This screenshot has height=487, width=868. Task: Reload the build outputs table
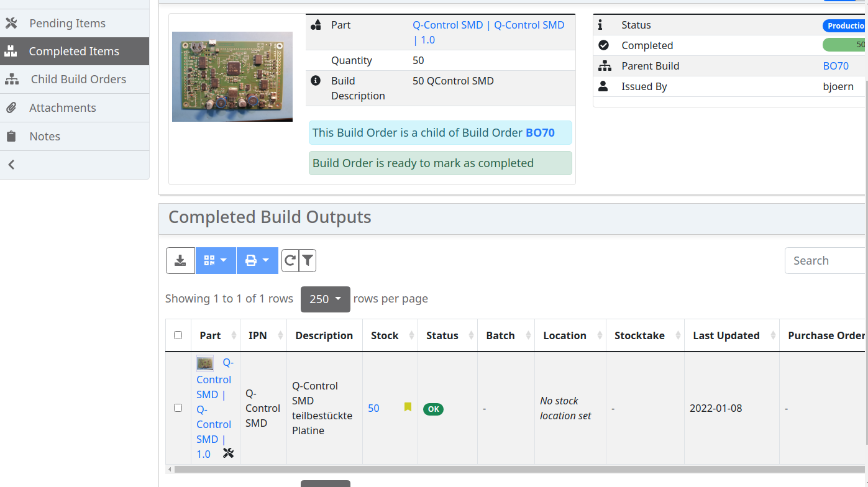(290, 260)
